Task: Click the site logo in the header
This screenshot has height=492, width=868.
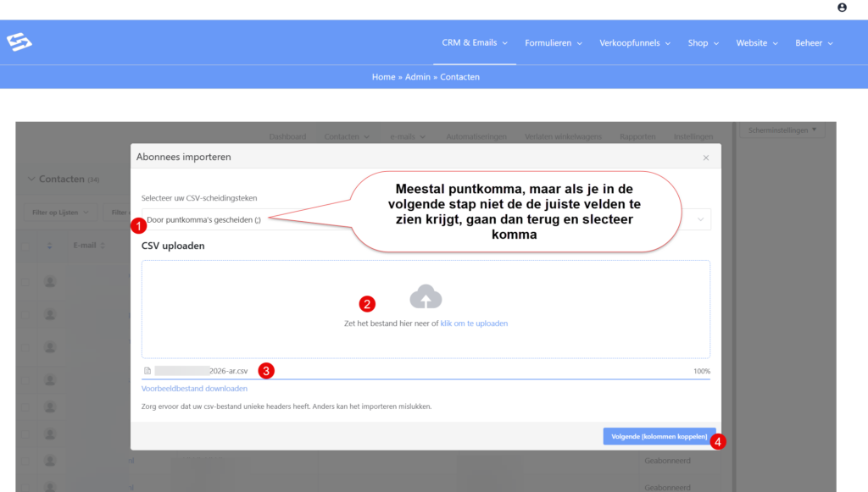Action: click(19, 42)
